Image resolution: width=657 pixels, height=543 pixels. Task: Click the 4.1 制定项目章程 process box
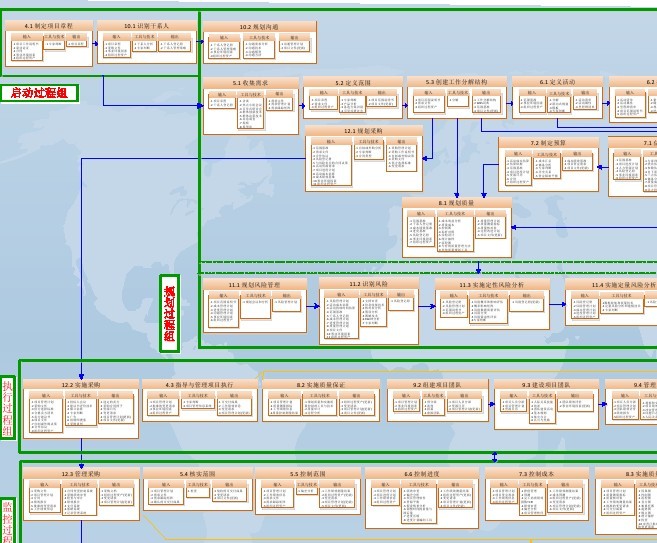(49, 44)
